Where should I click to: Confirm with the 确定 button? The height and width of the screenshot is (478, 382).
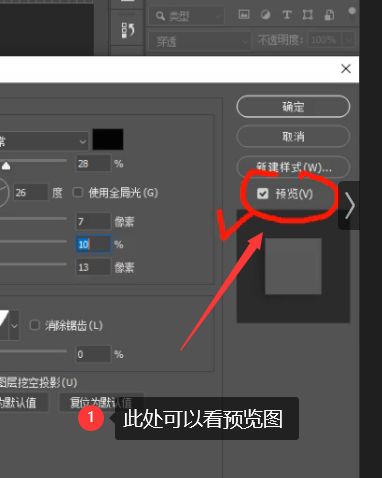pyautogui.click(x=293, y=107)
